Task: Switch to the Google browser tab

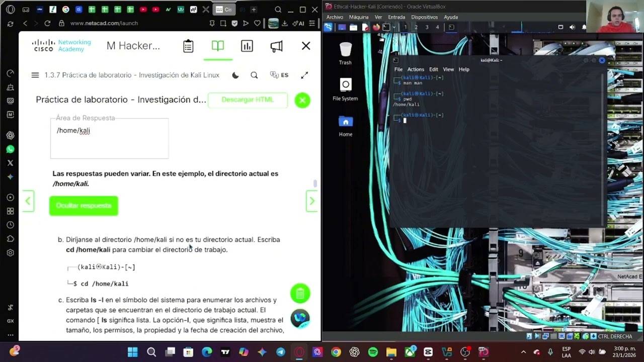Action: [x=65, y=10]
